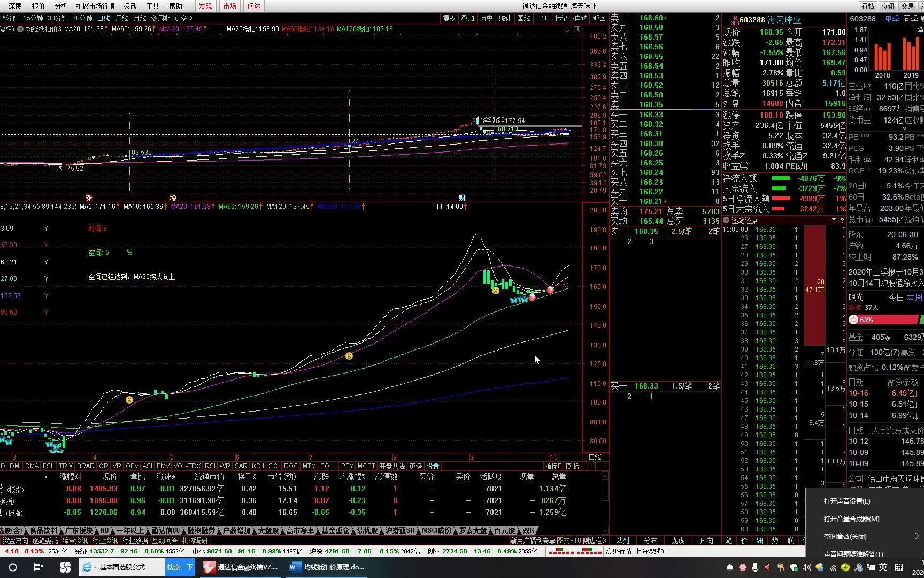Image resolution: width=924 pixels, height=578 pixels.
Task: Click the red megaphone tray icon
Action: (x=768, y=567)
